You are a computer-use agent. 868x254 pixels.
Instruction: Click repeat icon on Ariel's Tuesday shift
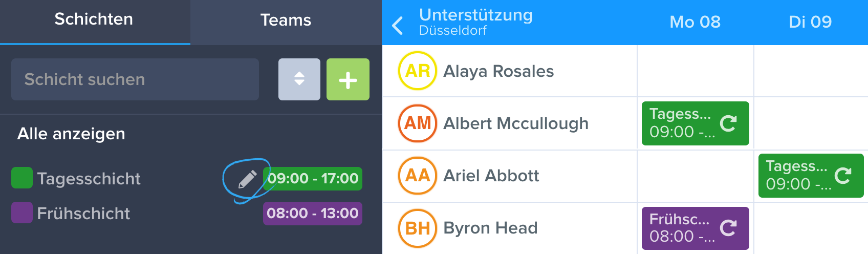click(843, 176)
